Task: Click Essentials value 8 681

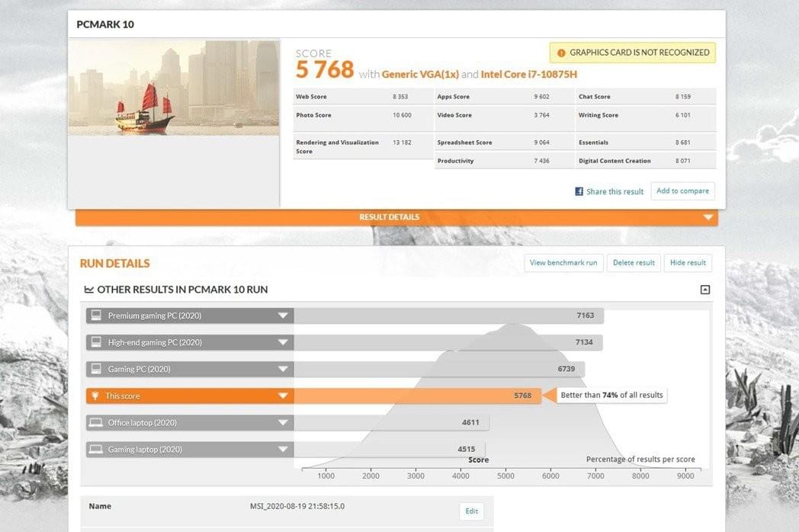Action: 683,143
